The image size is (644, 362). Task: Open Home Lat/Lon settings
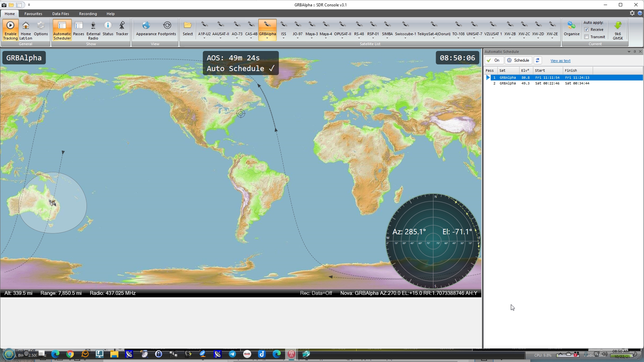tap(26, 30)
